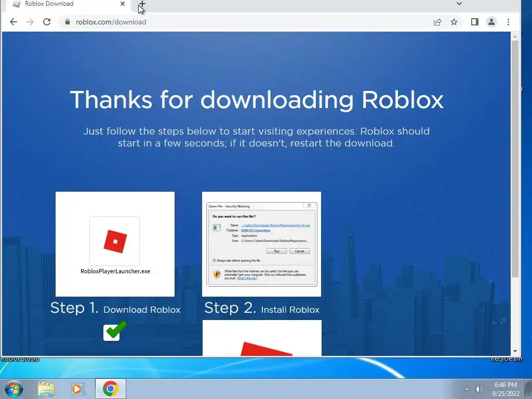Open Chrome's three-dot menu
The width and height of the screenshot is (532, 399).
click(x=508, y=22)
